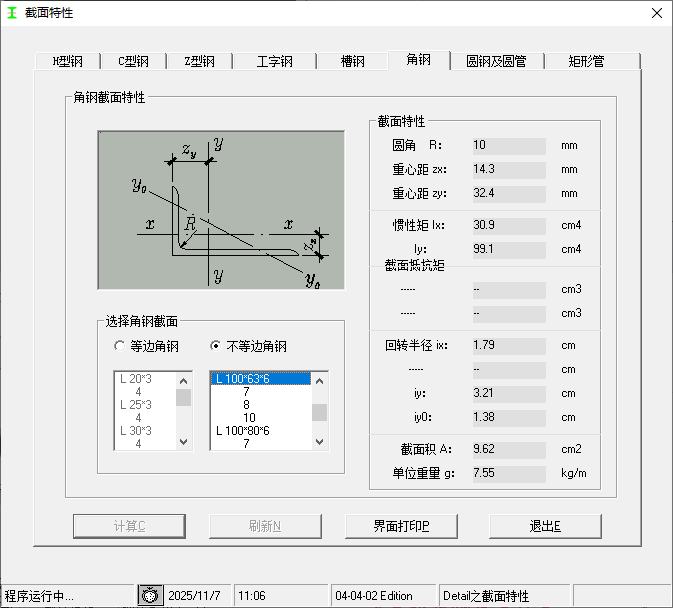Open the 圆钢及圆管 tab

(497, 61)
